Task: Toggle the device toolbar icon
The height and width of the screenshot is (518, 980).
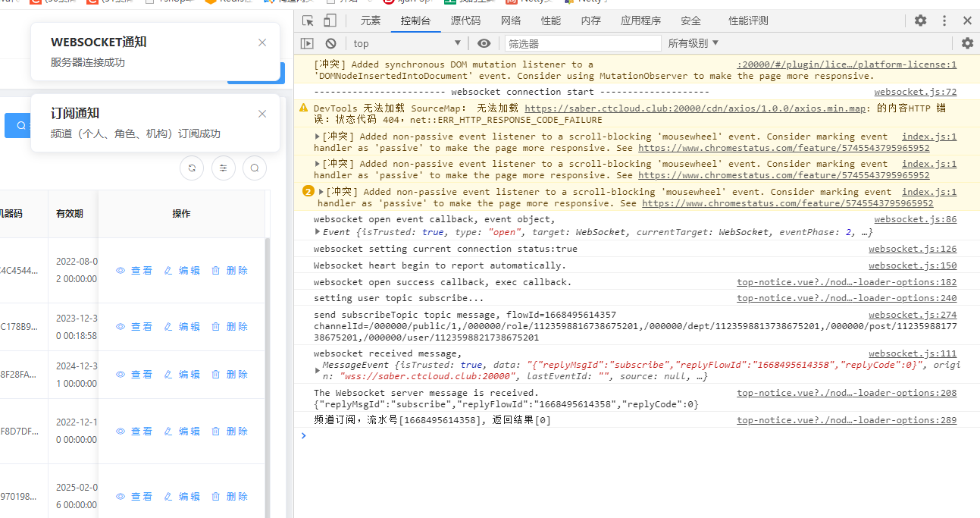Action: pyautogui.click(x=330, y=21)
